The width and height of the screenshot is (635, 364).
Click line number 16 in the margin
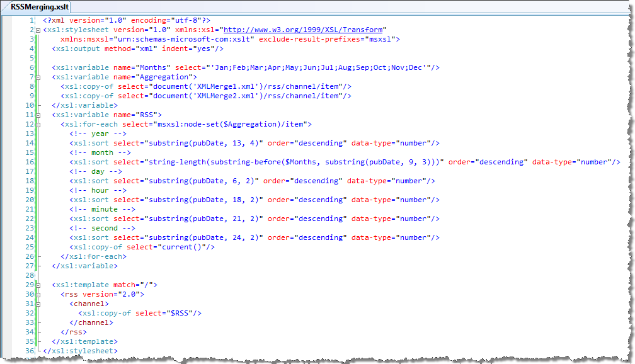30,162
